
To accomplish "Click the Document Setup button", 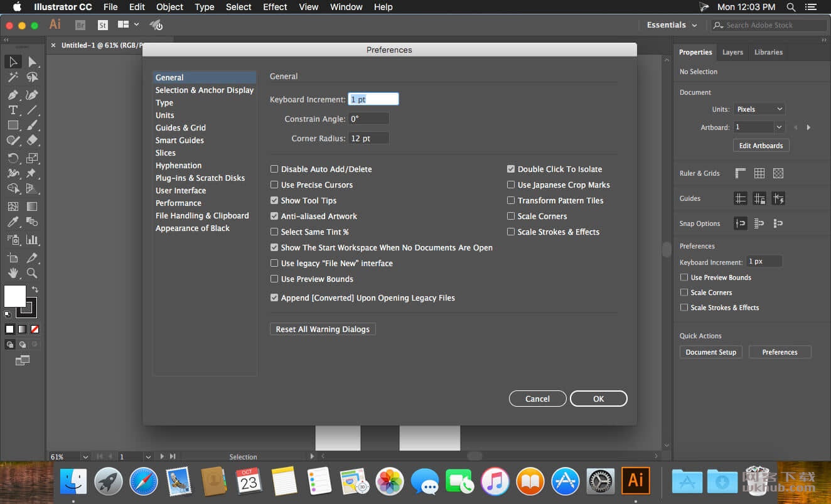I will [710, 352].
